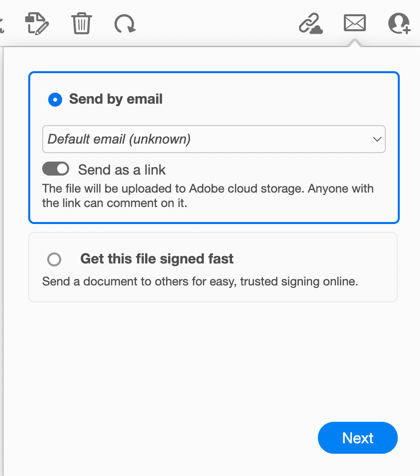This screenshot has width=420, height=476.
Task: Toggle the Send as a link switch
Action: [56, 169]
